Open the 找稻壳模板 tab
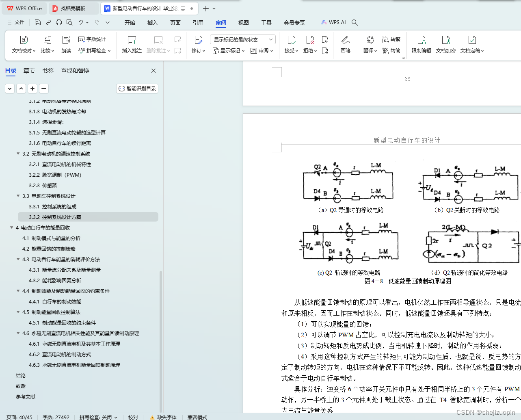Viewport: 521px width, 420px height. pyautogui.click(x=74, y=8)
